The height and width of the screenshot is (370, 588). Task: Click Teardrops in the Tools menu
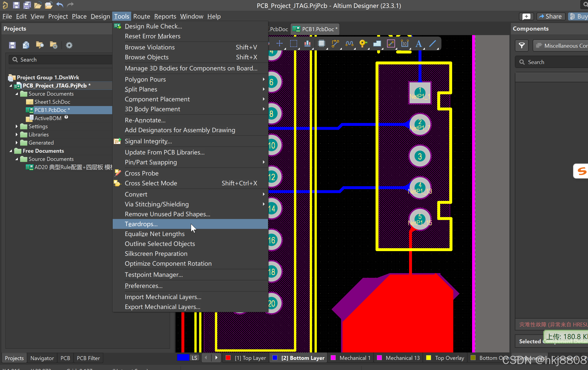pyautogui.click(x=141, y=224)
